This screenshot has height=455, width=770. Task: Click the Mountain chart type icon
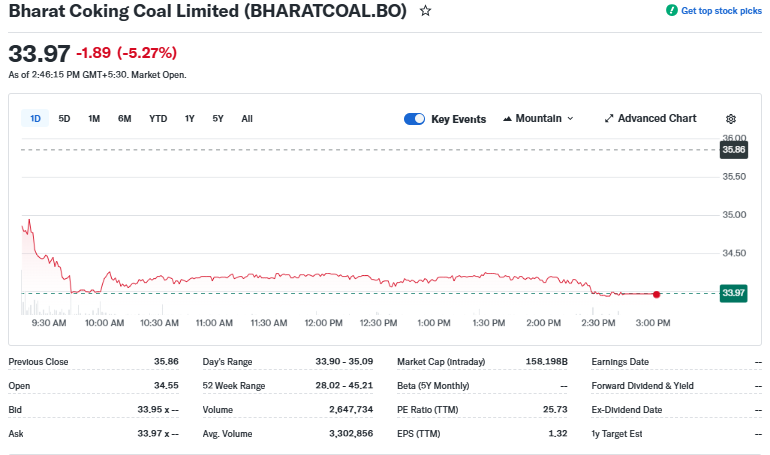507,119
